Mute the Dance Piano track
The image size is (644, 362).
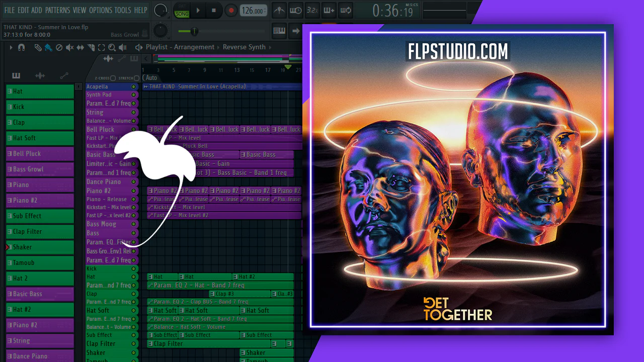click(x=133, y=182)
